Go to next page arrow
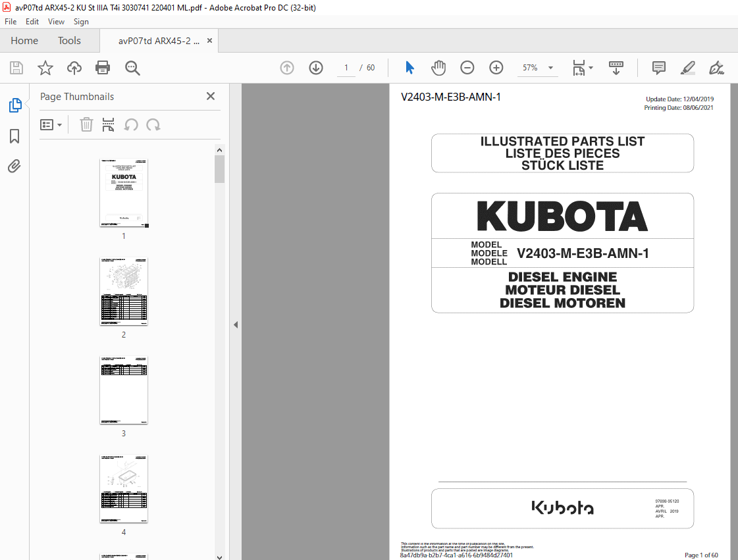This screenshot has width=738, height=560. pyautogui.click(x=316, y=68)
